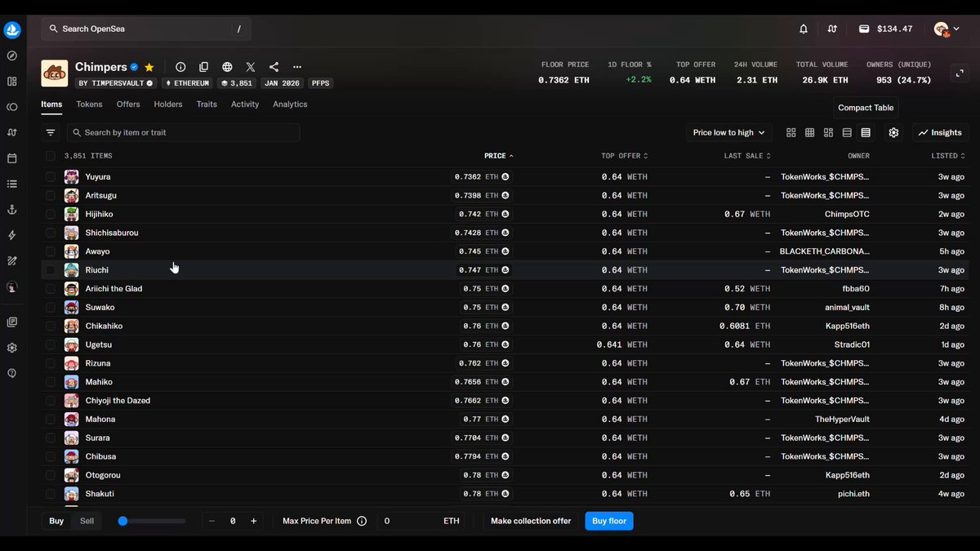Viewport: 980px width, 551px height.
Task: Open the help question mark icon
Action: [12, 373]
